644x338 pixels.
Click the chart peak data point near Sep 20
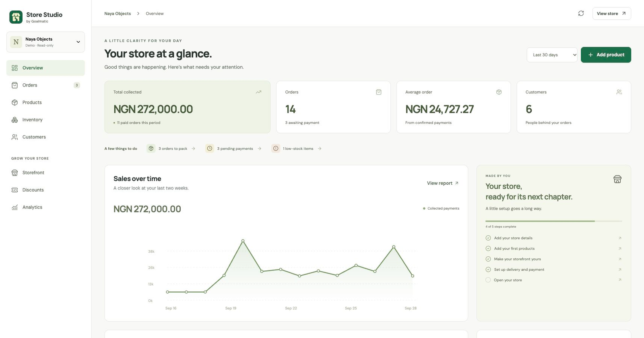(x=243, y=241)
